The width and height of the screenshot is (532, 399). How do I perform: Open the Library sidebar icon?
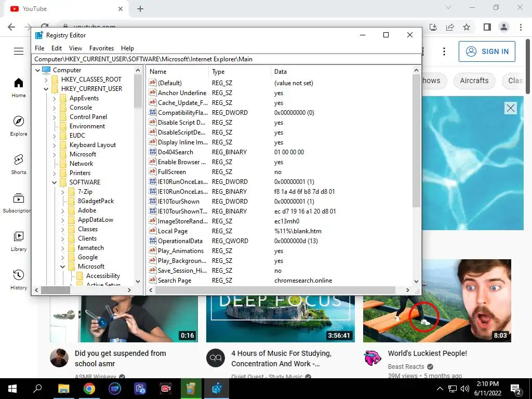[x=18, y=236]
